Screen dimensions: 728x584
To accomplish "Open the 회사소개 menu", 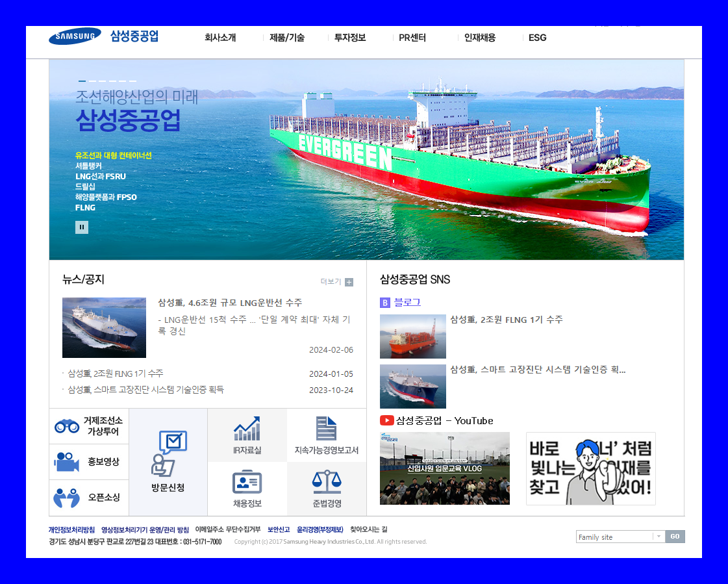I will pos(220,38).
